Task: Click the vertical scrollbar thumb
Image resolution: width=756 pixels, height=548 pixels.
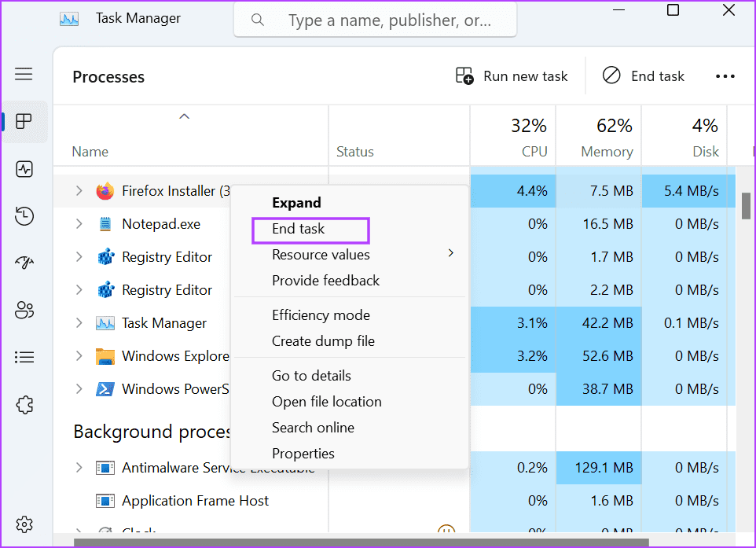Action: point(746,206)
